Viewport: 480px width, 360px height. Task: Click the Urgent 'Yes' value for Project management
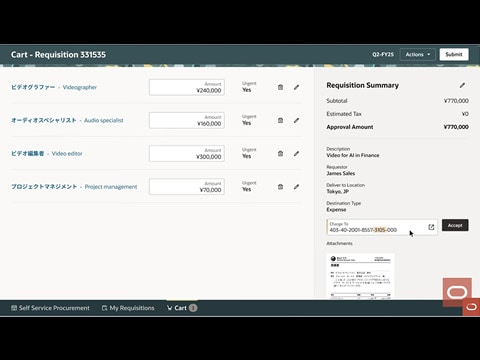[x=247, y=189]
